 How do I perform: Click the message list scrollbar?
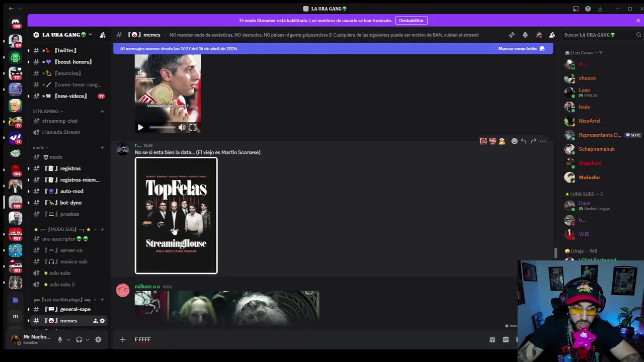pyautogui.click(x=555, y=253)
